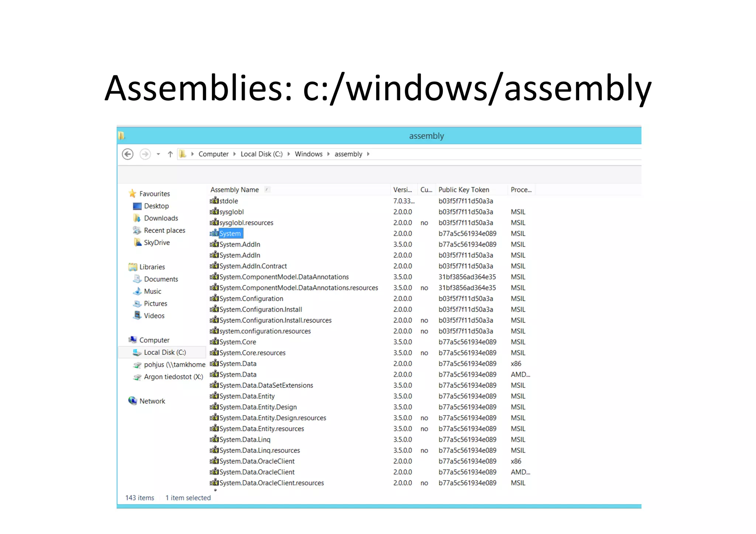Click Windows in the address breadcrumb
The height and width of the screenshot is (534, 756).
tap(308, 154)
